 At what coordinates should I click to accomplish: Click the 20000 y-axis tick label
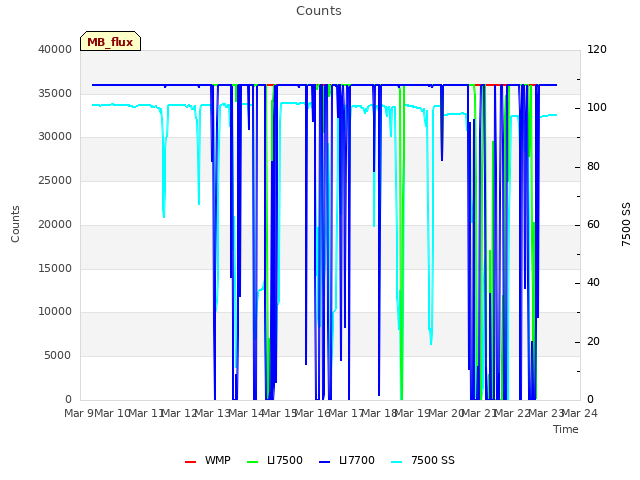click(55, 224)
